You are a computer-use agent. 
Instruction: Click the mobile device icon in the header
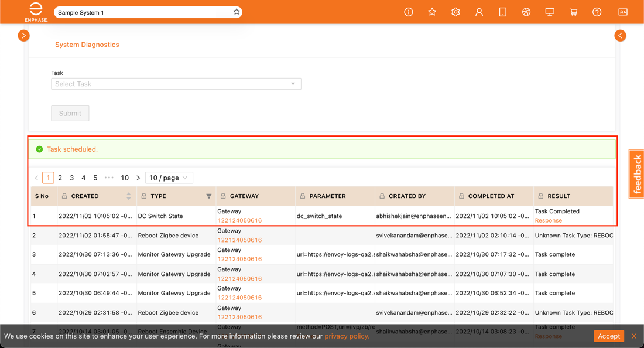[502, 12]
